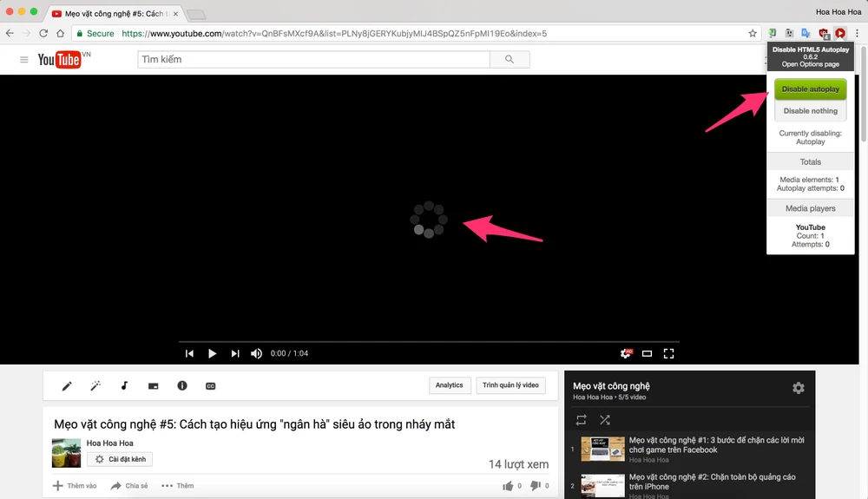Click the magic wand enhancements icon
The width and height of the screenshot is (868, 499).
pos(95,385)
